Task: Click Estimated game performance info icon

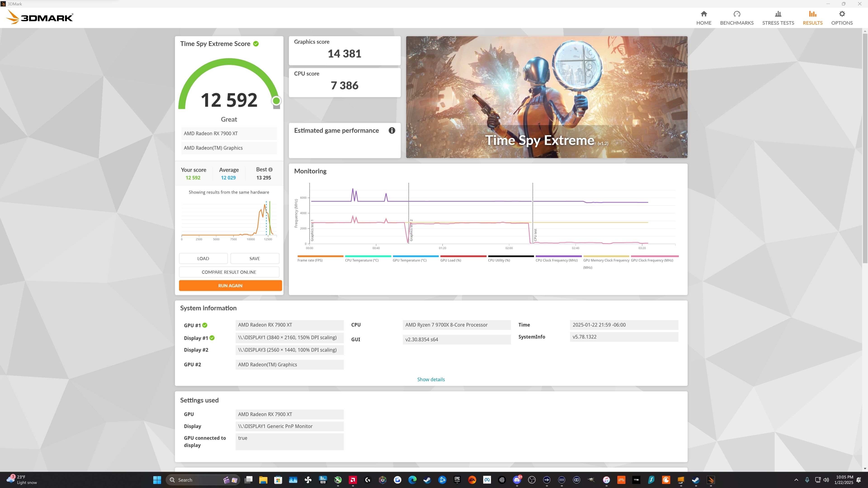Action: (392, 131)
